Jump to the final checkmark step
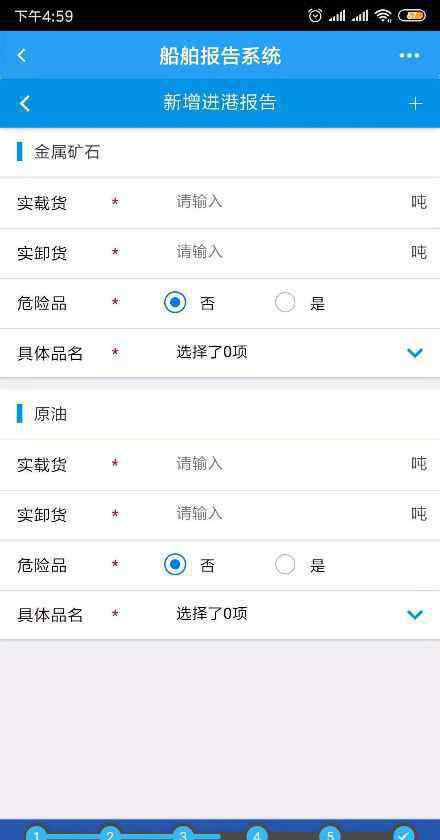This screenshot has width=440, height=840. coord(404,834)
